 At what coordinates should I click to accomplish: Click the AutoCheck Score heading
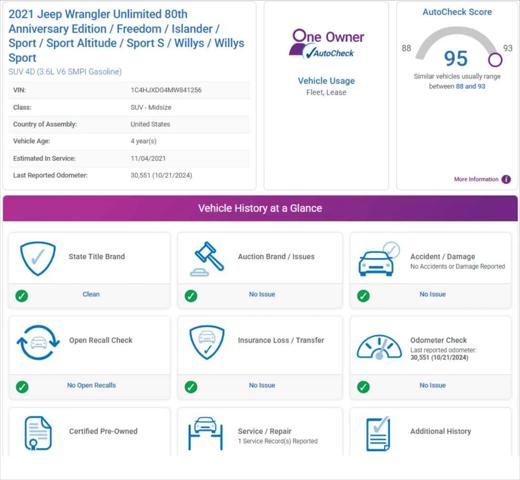click(457, 12)
